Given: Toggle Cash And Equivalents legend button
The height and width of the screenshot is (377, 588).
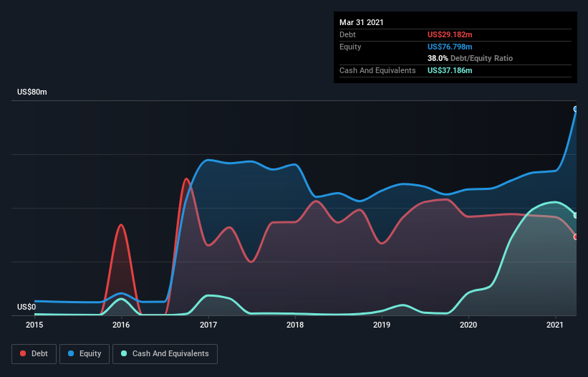Looking at the screenshot, I should click(165, 354).
